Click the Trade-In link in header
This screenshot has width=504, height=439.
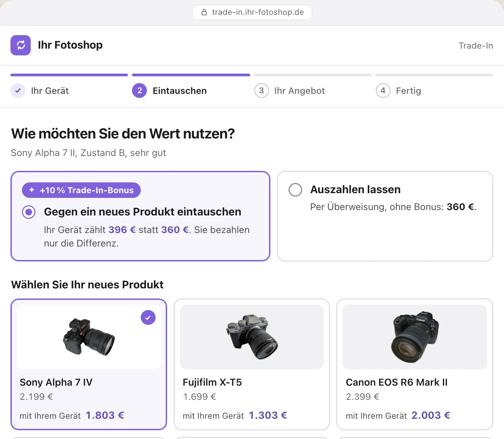click(476, 46)
